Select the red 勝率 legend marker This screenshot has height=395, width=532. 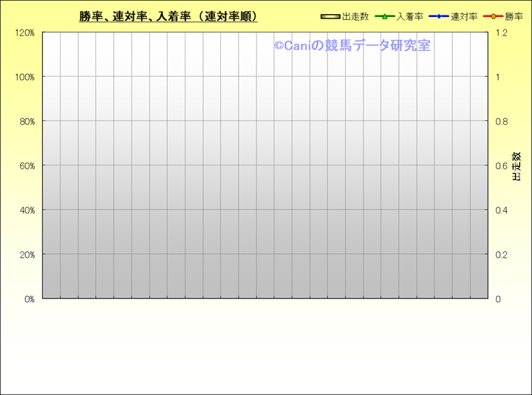[x=492, y=16]
